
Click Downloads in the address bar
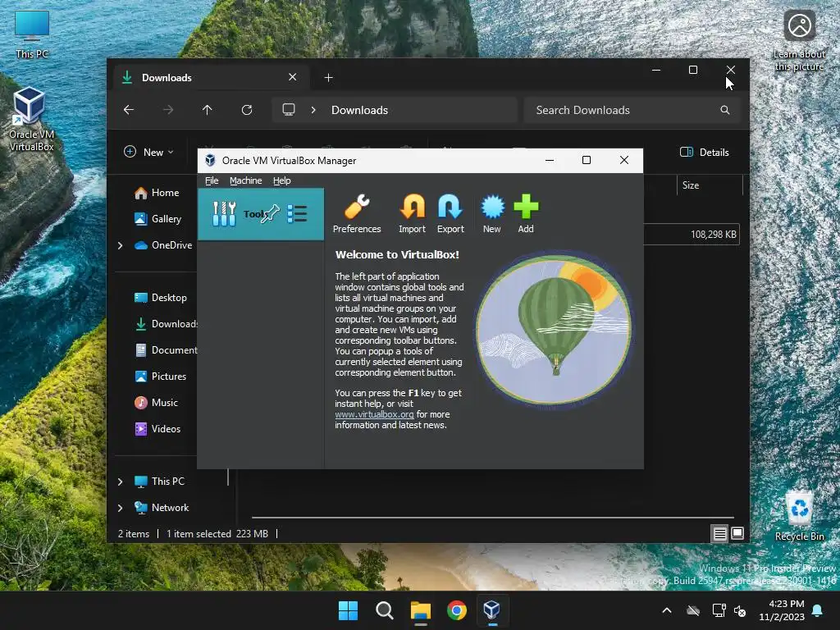(359, 110)
